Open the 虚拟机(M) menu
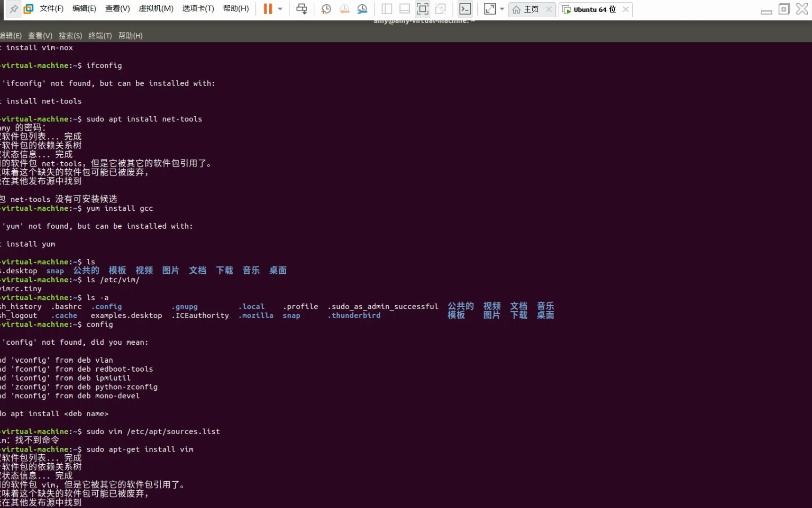Viewport: 812px width, 508px height. [156, 9]
